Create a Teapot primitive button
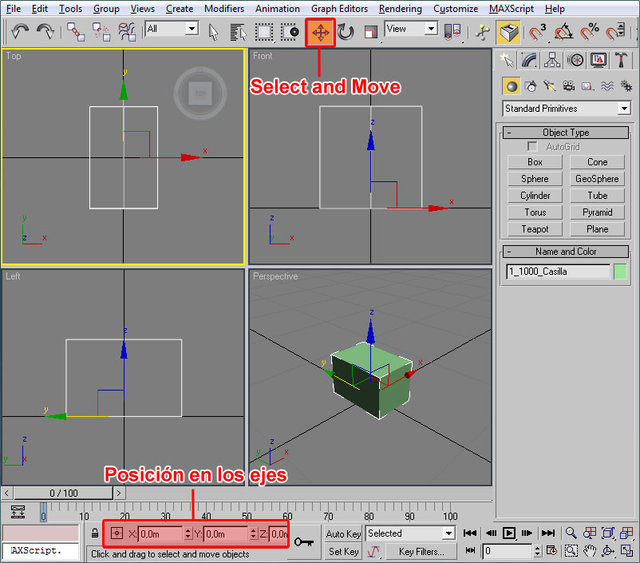 click(535, 229)
